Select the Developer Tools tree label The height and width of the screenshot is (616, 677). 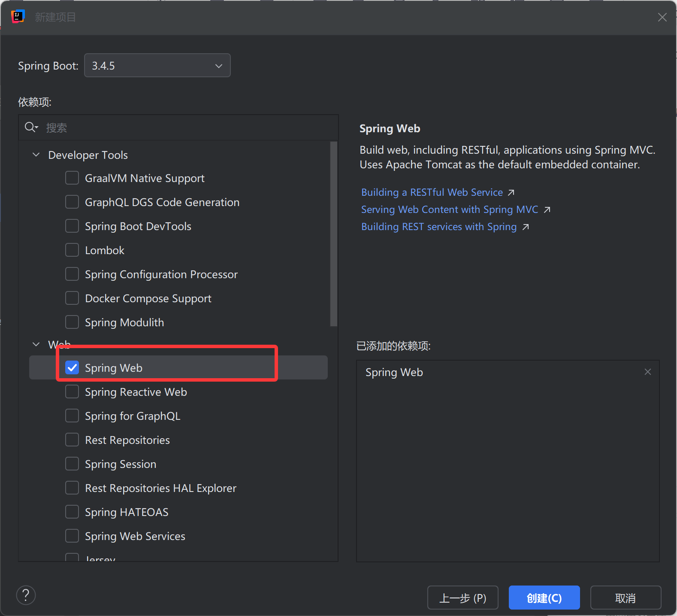click(x=88, y=155)
